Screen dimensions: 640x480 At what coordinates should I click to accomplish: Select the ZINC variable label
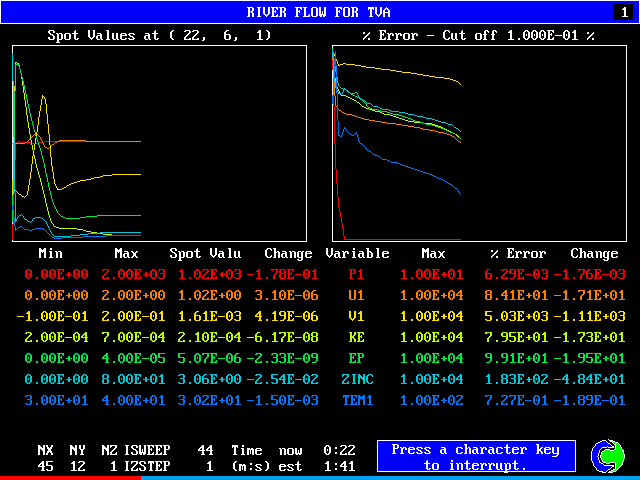(x=356, y=378)
